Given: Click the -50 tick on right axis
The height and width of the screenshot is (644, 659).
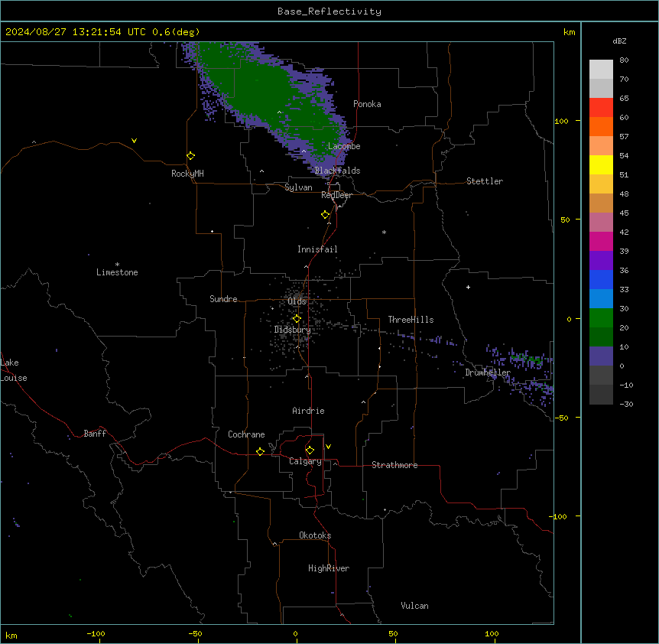Looking at the screenshot, I should click(x=561, y=418).
